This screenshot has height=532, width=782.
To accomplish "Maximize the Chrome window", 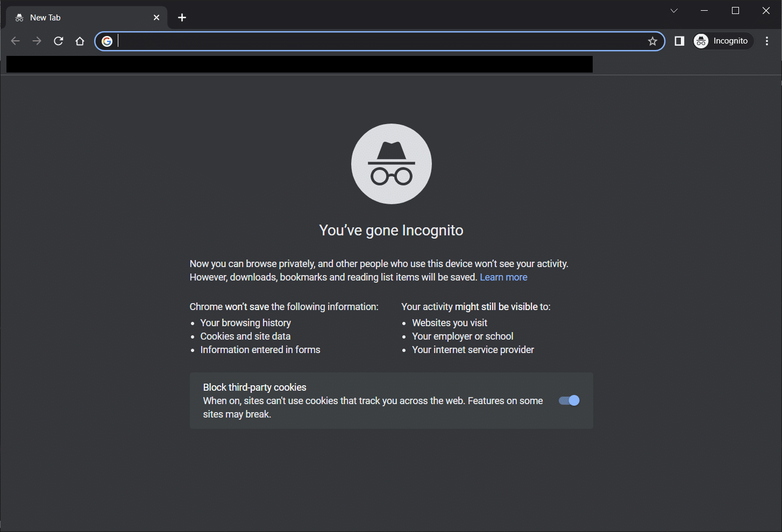I will 735,11.
